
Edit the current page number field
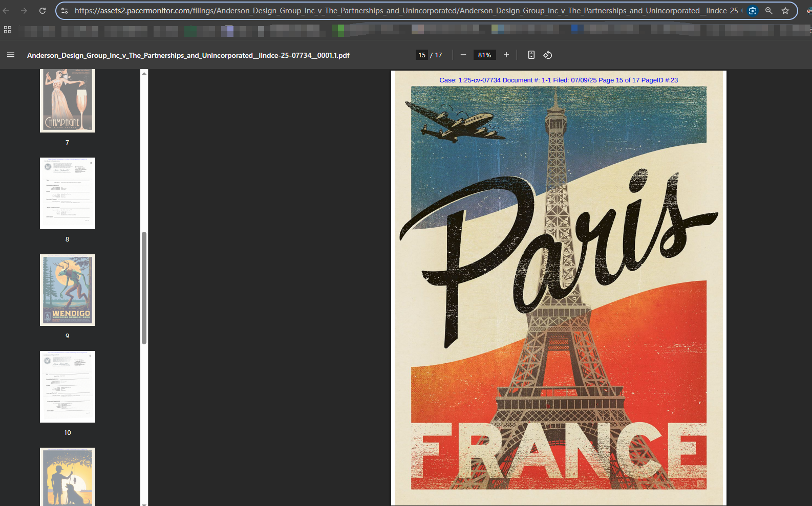coord(421,55)
